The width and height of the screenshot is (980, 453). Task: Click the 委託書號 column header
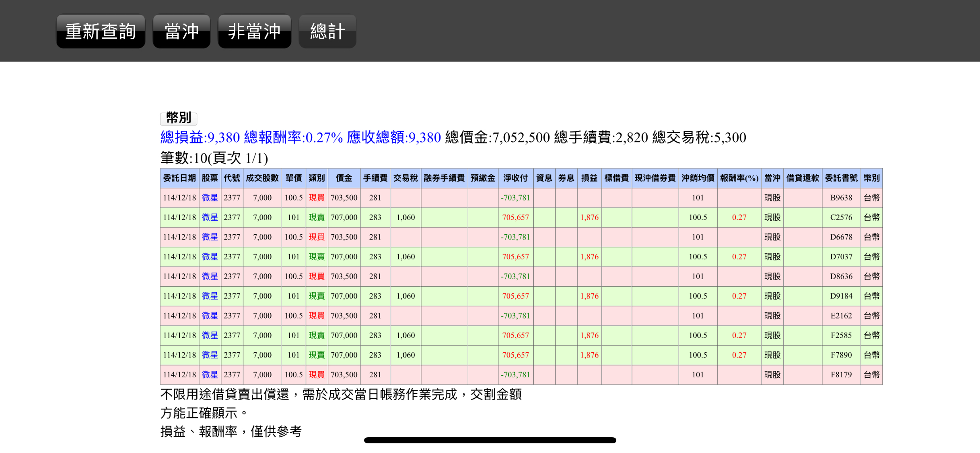[x=841, y=178]
